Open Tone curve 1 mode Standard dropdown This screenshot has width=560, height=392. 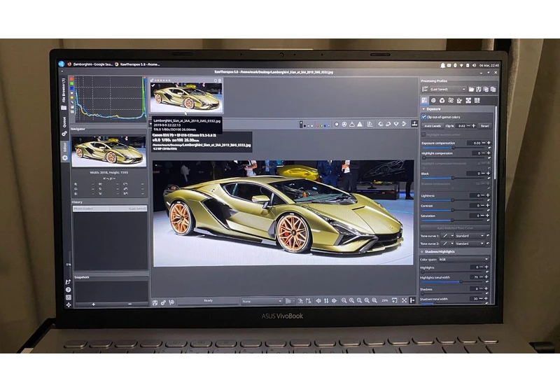tap(470, 236)
